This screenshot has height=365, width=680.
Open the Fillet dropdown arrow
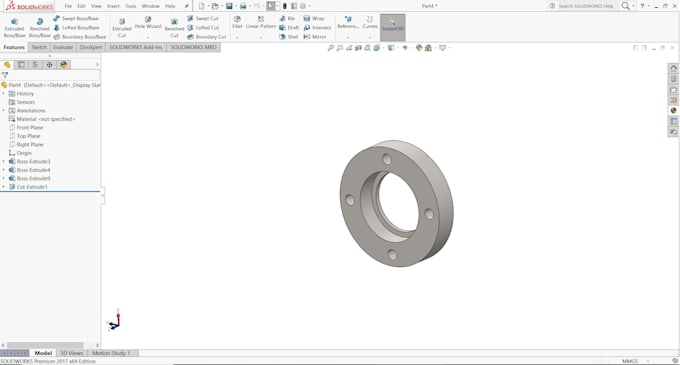click(x=237, y=37)
